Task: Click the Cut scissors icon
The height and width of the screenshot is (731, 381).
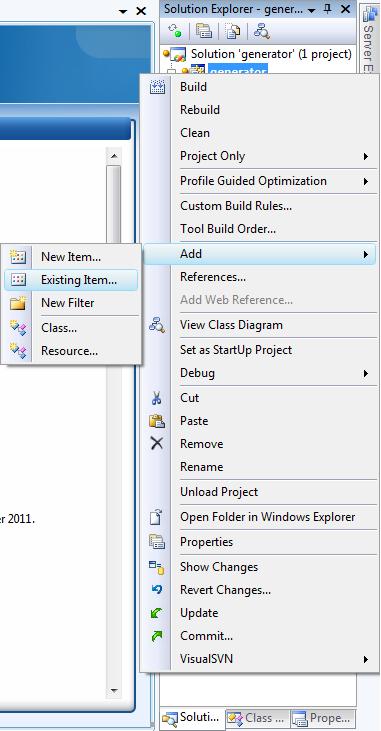Action: (x=157, y=398)
